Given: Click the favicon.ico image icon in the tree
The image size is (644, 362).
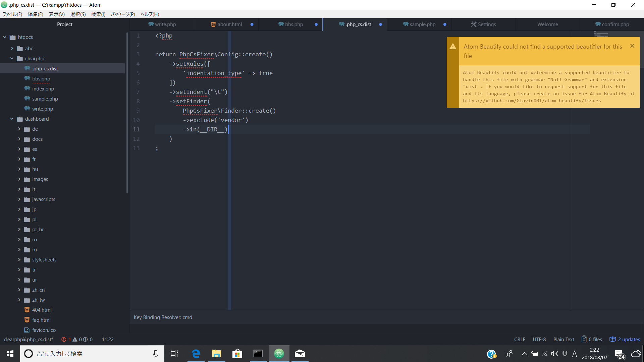Looking at the screenshot, I should 27,330.
